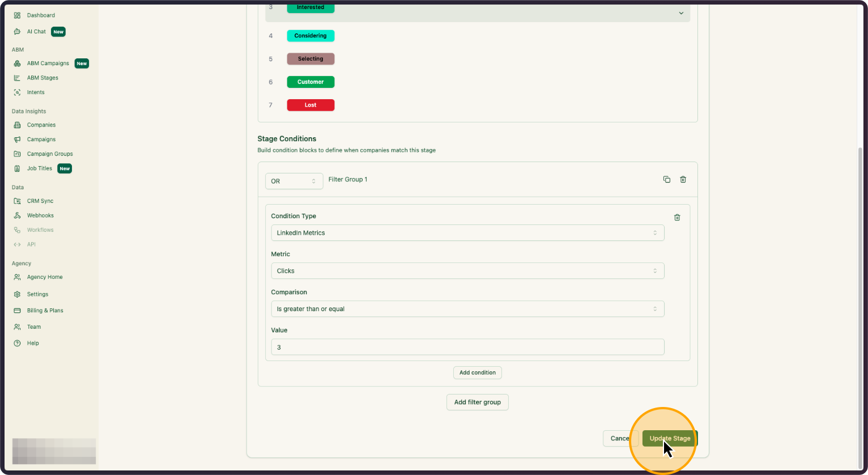Open the Condition Type dropdown
The image size is (868, 475).
467,232
